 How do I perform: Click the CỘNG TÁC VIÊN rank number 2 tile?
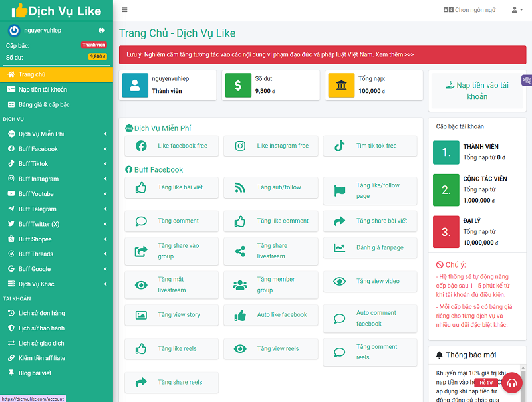point(446,190)
